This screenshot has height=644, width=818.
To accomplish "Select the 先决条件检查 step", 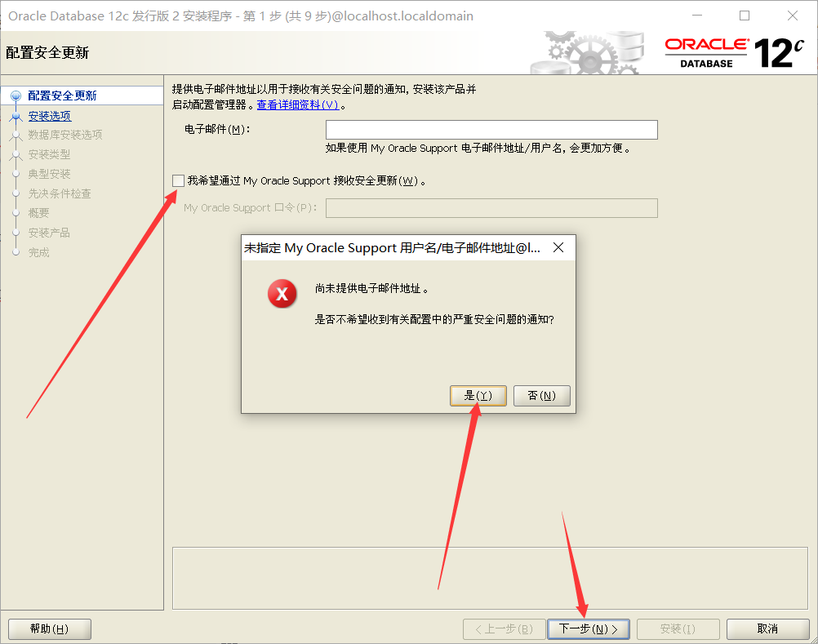I will (60, 193).
